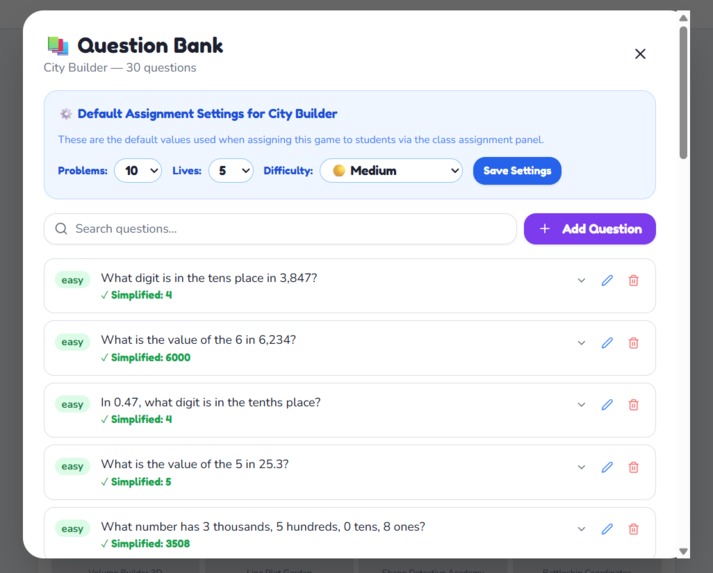The image size is (713, 573).
Task: Click the 'Default Assignment Settings for City Builder' heading
Action: pos(207,114)
